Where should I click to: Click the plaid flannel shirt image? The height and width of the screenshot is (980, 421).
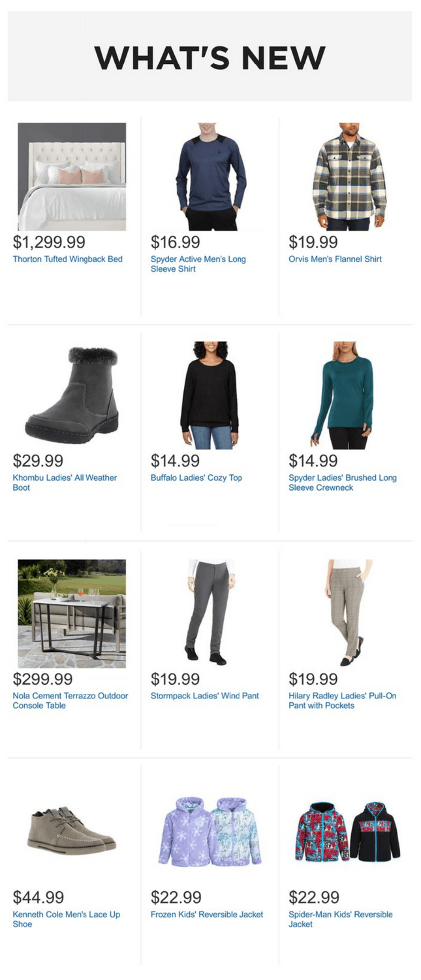[349, 176]
